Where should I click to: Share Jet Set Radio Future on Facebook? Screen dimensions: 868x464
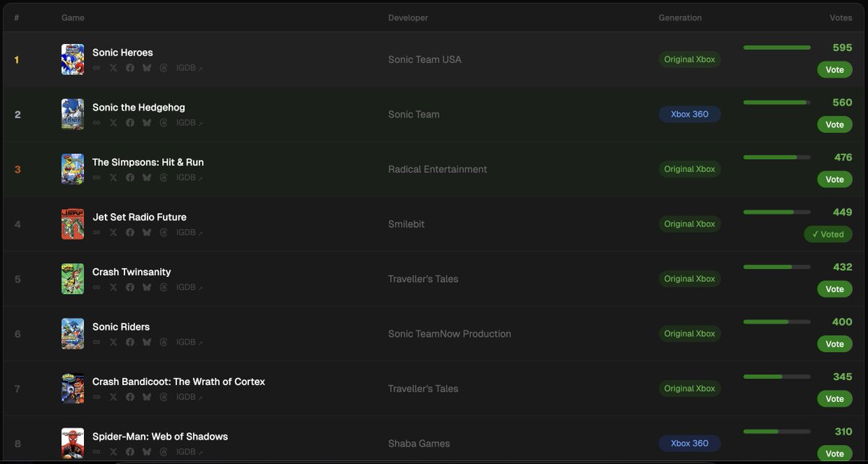tap(130, 233)
